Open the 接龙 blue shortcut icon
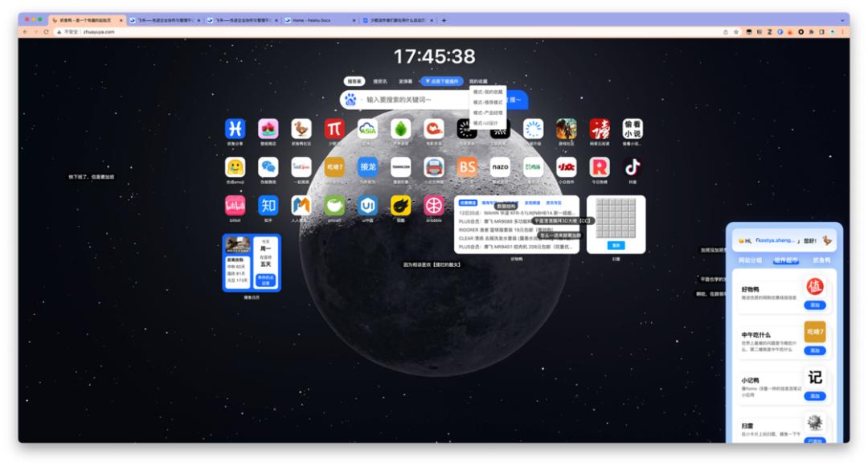Viewport: 868px width, 467px height. tap(368, 166)
